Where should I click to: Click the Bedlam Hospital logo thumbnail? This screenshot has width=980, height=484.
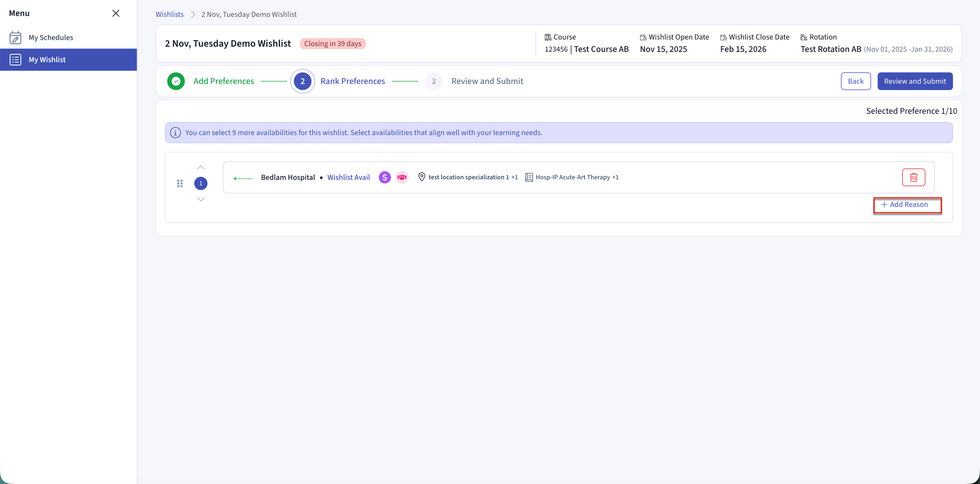click(243, 178)
